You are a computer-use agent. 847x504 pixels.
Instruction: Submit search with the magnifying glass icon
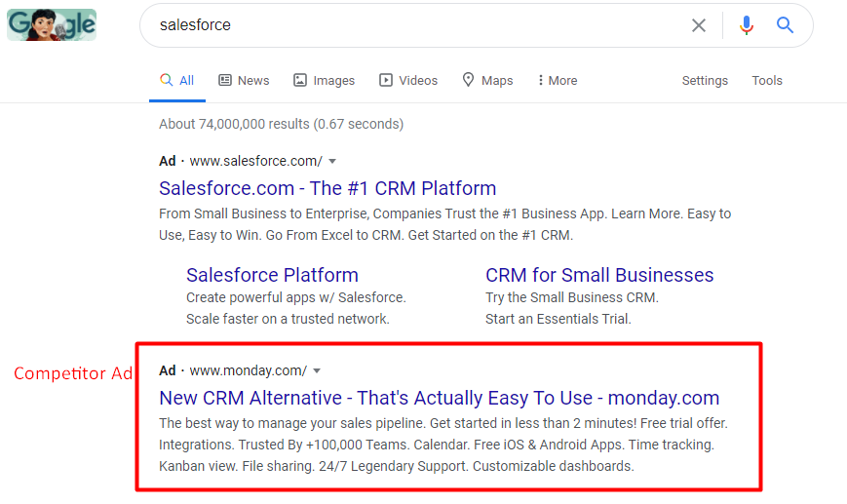[785, 24]
